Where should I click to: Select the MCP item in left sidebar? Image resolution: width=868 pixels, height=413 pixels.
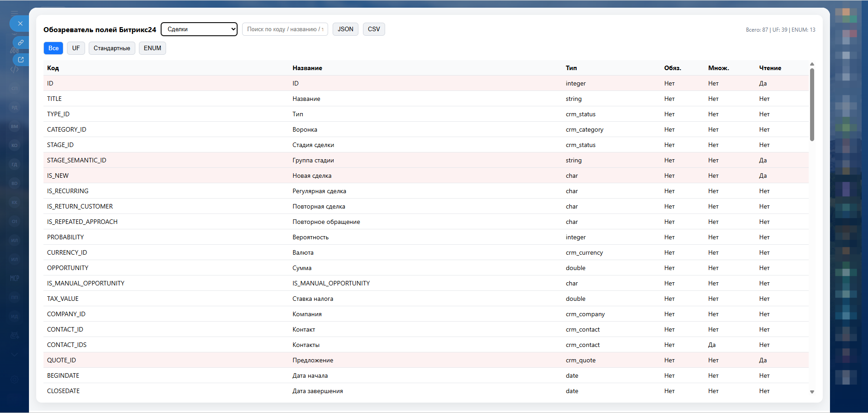(14, 278)
